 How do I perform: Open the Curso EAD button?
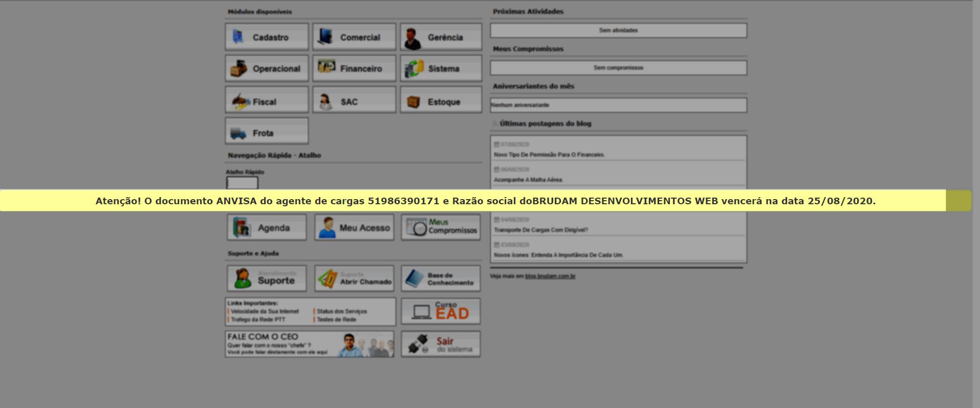pyautogui.click(x=441, y=311)
